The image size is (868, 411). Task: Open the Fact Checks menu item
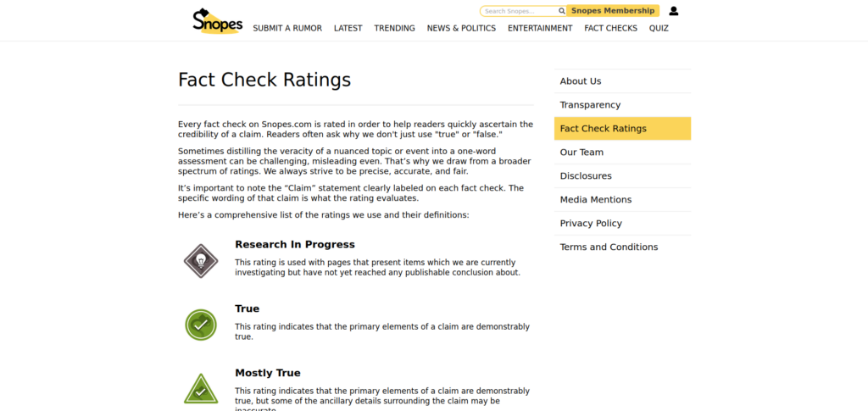pyautogui.click(x=610, y=28)
